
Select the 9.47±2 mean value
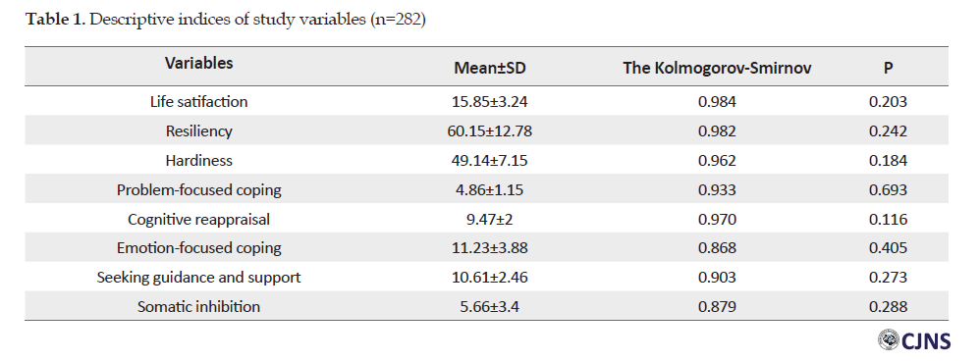490,220
